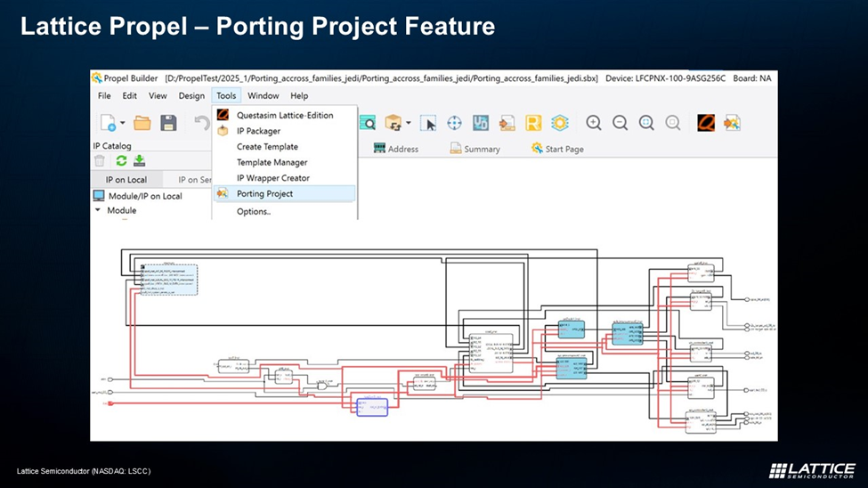
Task: Launch Questasim from the toolbar Q icon
Action: point(706,122)
